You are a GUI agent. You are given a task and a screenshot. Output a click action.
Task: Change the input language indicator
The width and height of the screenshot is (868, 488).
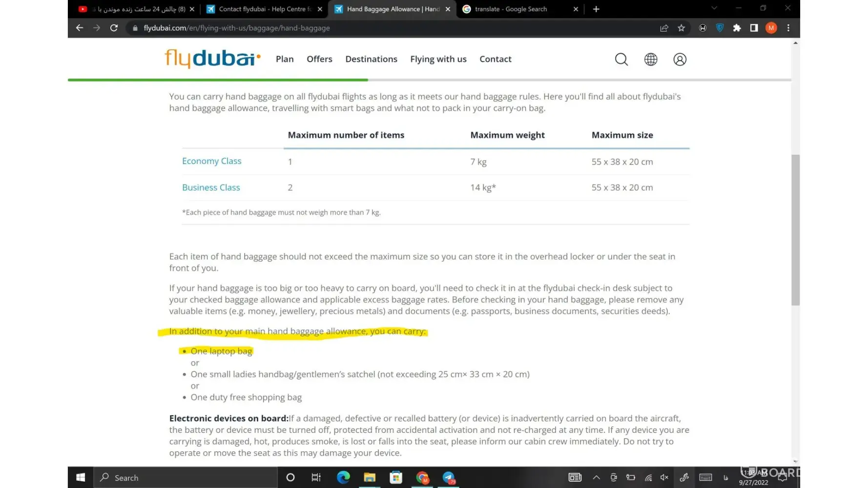point(726,477)
